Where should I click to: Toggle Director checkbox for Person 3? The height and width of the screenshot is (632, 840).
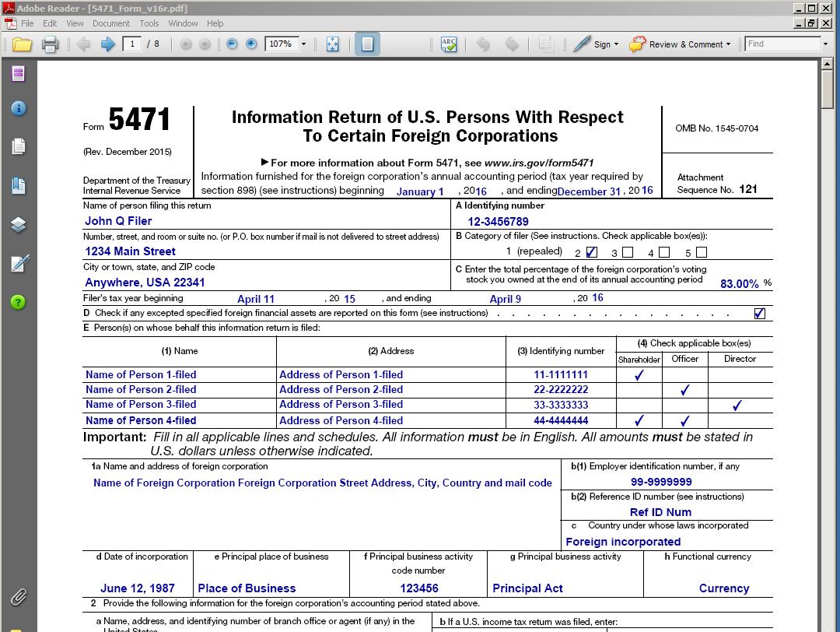point(737,405)
